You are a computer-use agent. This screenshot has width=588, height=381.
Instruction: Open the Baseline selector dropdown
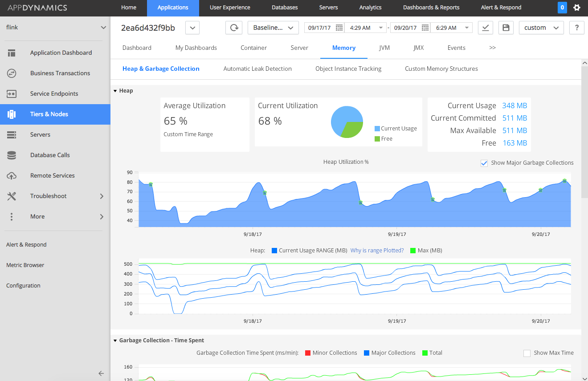click(273, 28)
